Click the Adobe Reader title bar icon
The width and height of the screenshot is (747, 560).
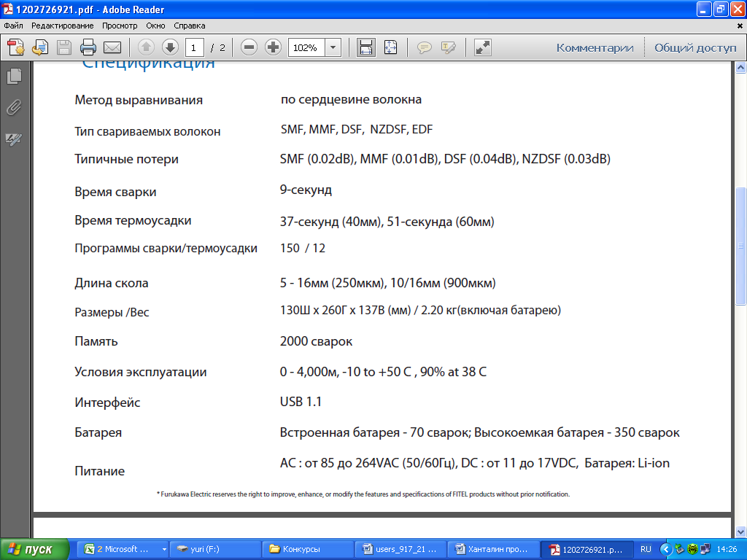pyautogui.click(x=7, y=9)
